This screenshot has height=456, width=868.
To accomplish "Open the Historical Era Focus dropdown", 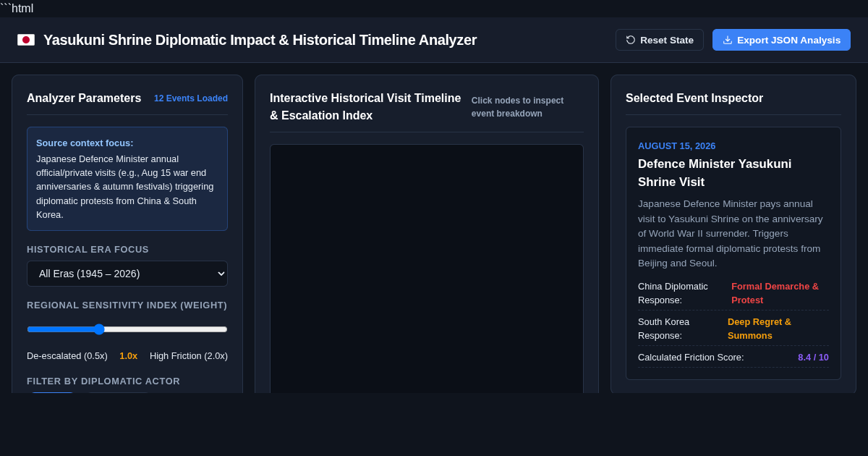I will [x=127, y=274].
